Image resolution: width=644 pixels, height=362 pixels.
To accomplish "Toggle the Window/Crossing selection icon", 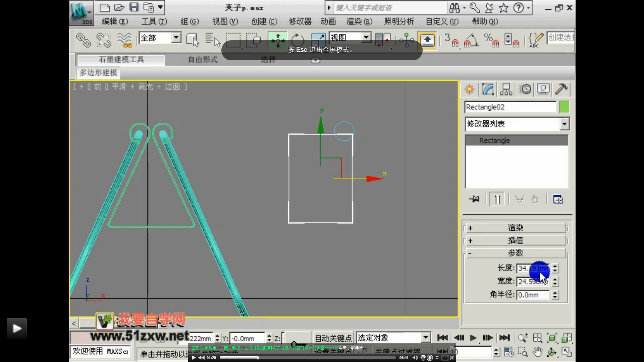I will click(x=254, y=40).
